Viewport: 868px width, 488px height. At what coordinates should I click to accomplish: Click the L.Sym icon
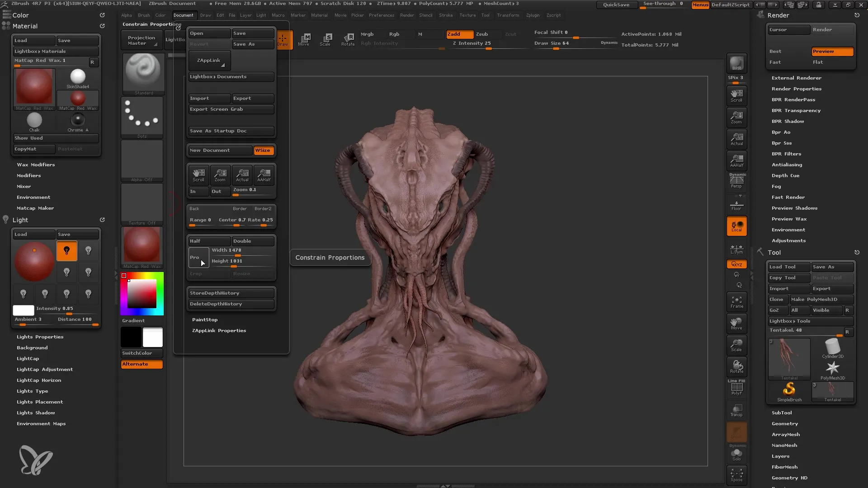point(736,249)
